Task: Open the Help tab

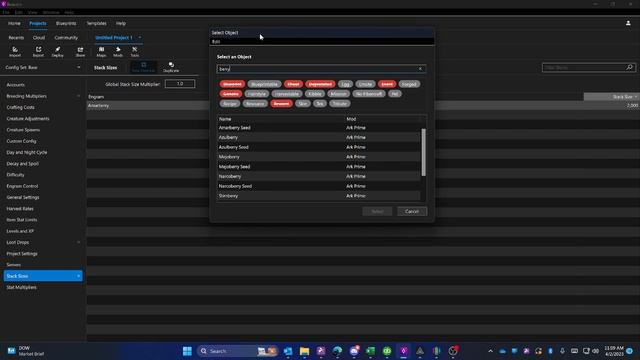Action: pos(121,24)
